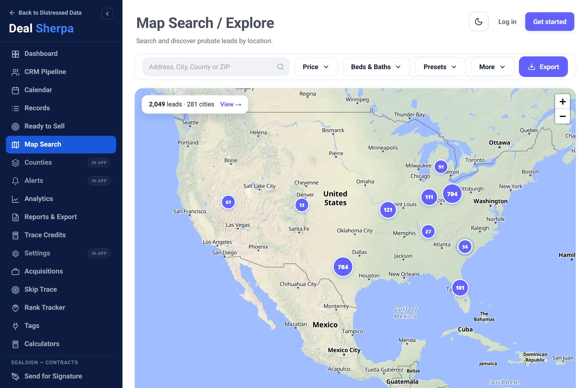The height and width of the screenshot is (388, 588).
Task: Click the 13 cluster near Denver
Action: coord(302,205)
